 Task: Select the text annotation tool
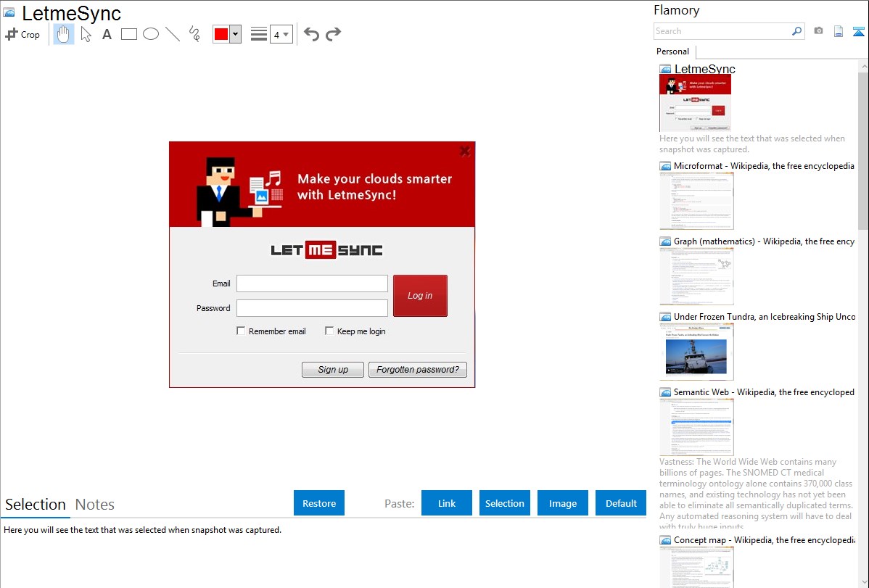(107, 34)
